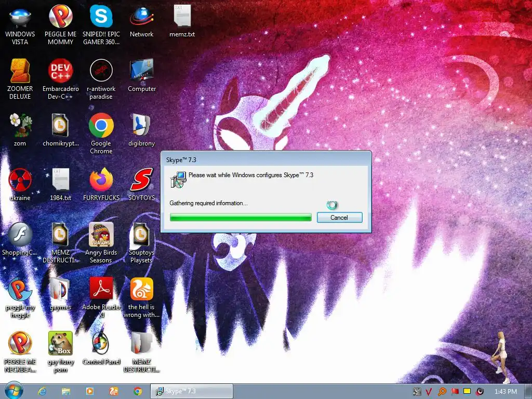Open Windows Explorer folder on taskbar
This screenshot has height=399, width=532.
(66, 391)
